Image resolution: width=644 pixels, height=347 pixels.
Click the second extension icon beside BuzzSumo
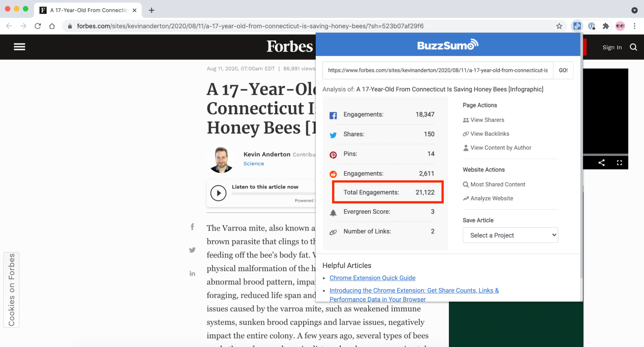(x=591, y=26)
